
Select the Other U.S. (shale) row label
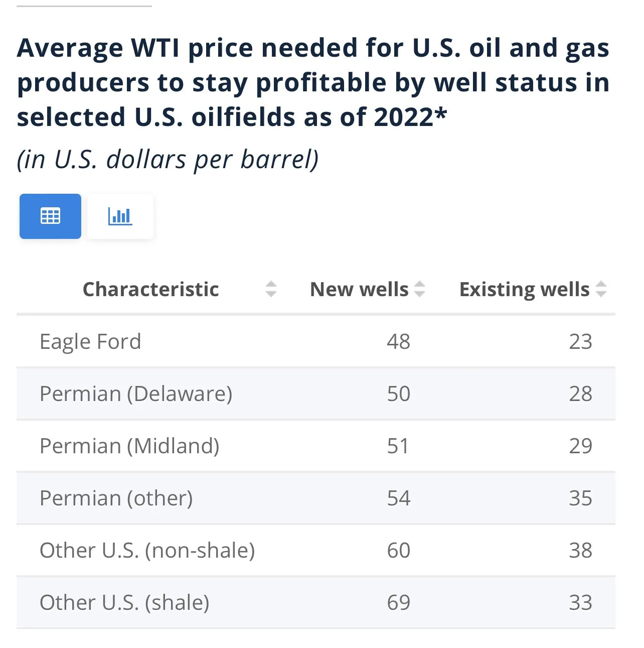124,602
